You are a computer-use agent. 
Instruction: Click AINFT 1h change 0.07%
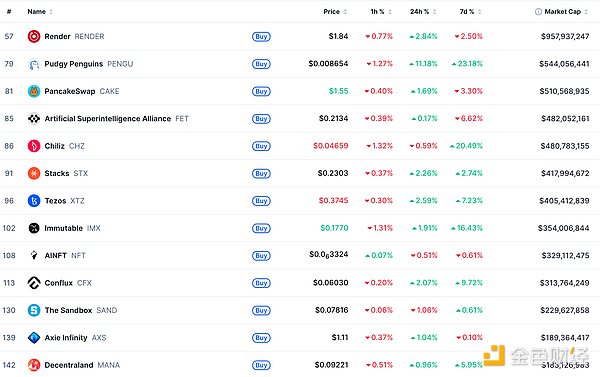[x=379, y=255]
